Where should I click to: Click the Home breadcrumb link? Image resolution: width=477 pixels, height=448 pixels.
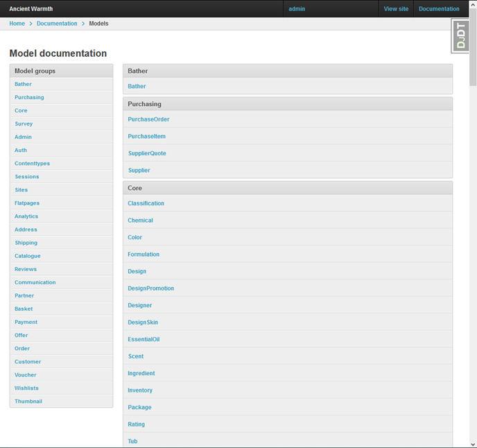coord(17,24)
